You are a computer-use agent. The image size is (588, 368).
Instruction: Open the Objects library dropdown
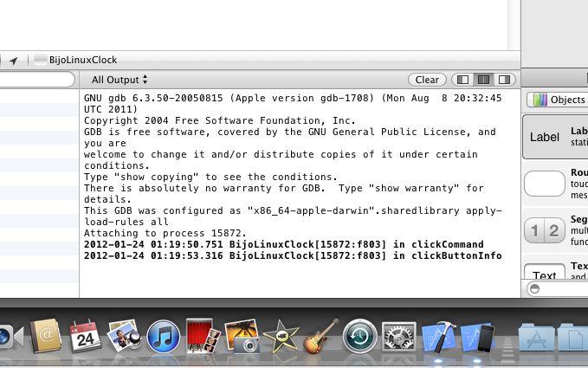click(x=559, y=100)
